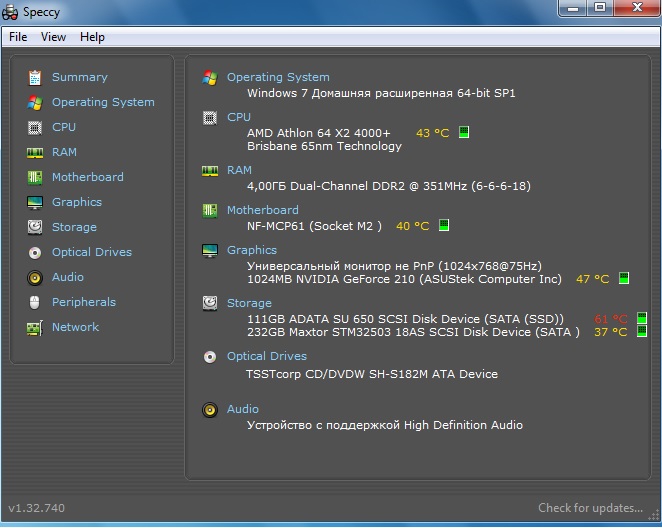Click the Audio speaker icon in summary panel
Image resolution: width=662 pixels, height=528 pixels.
(x=210, y=410)
